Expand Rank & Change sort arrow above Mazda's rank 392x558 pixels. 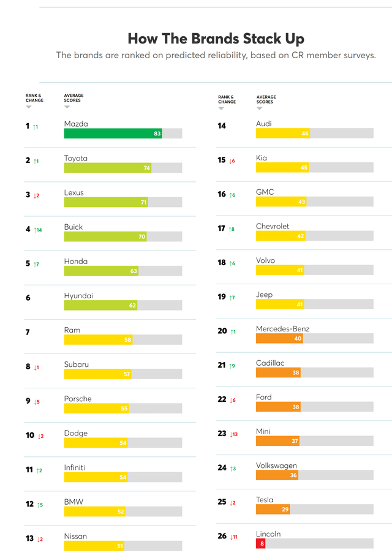pyautogui.click(x=28, y=107)
